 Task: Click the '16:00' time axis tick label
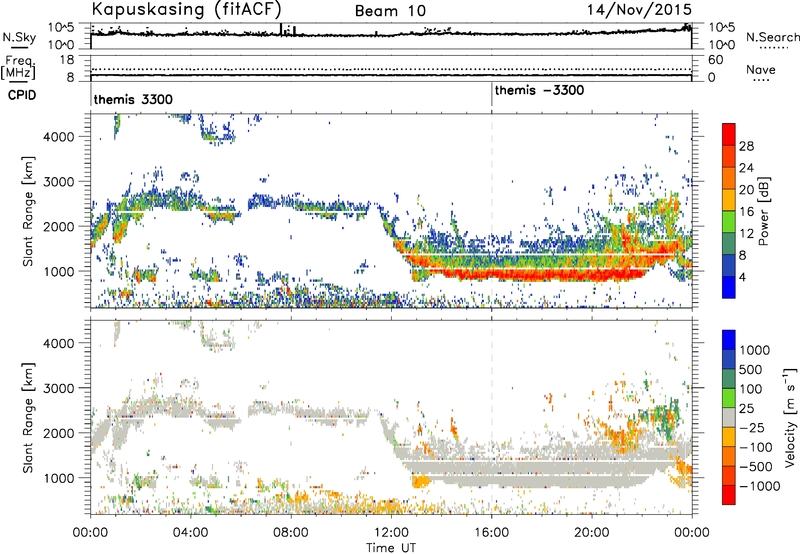pyautogui.click(x=491, y=533)
